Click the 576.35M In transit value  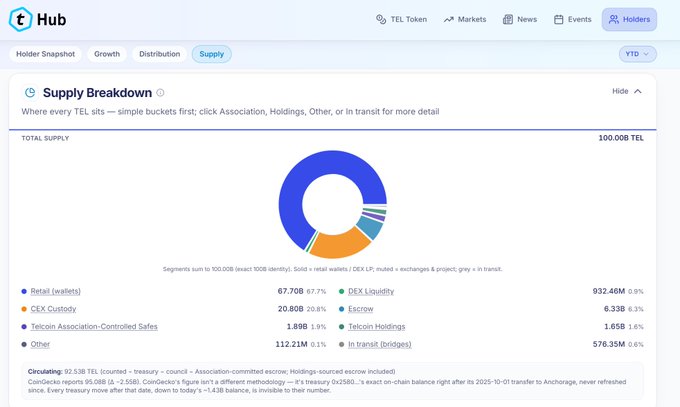point(609,344)
